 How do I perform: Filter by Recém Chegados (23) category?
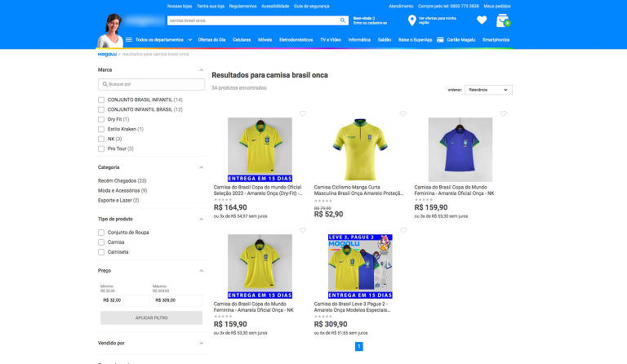(x=122, y=181)
